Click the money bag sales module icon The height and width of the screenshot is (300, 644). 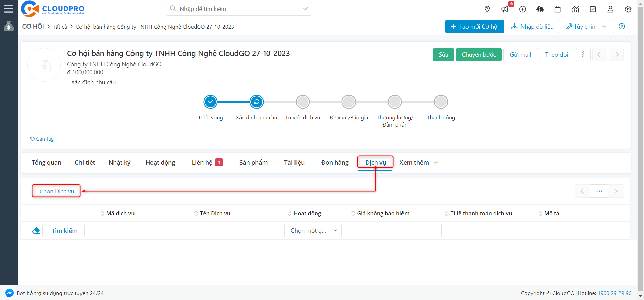tap(9, 26)
